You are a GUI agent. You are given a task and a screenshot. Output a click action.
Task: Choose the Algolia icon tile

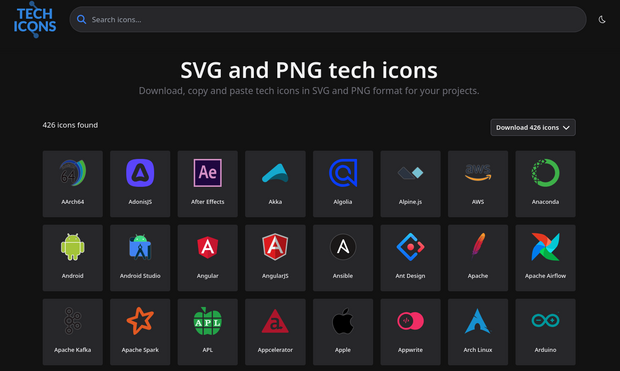[343, 184]
